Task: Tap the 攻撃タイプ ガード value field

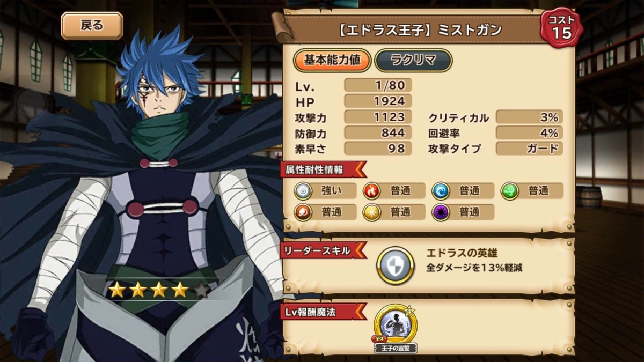Action: point(529,149)
